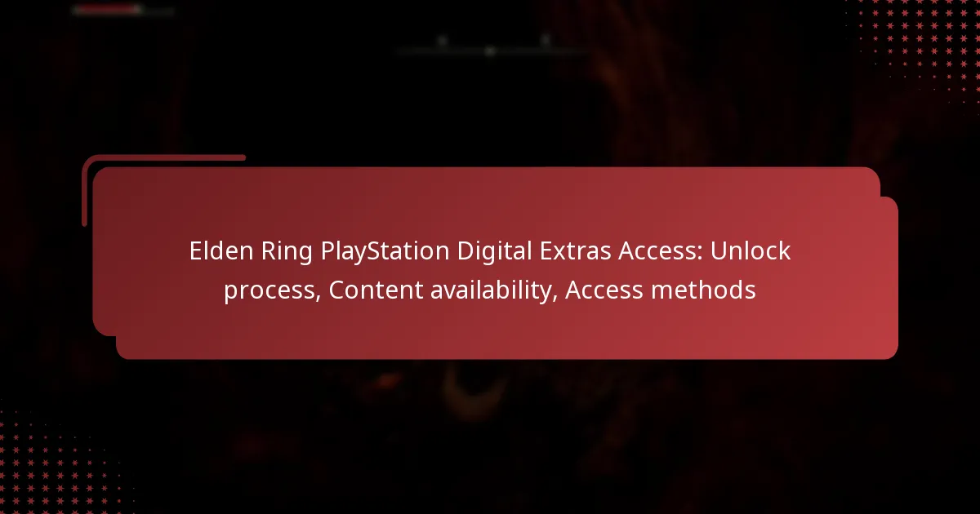980x514 pixels.
Task: Click the words "Access methods" in the title
Action: pyautogui.click(x=661, y=290)
